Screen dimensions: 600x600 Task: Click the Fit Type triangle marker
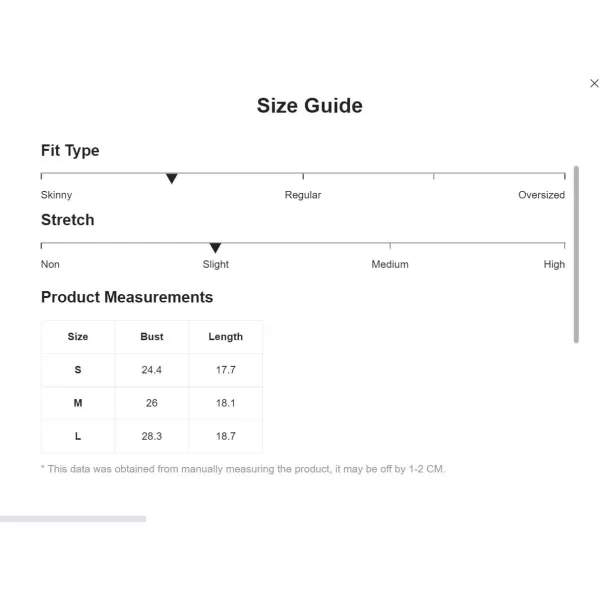click(172, 178)
